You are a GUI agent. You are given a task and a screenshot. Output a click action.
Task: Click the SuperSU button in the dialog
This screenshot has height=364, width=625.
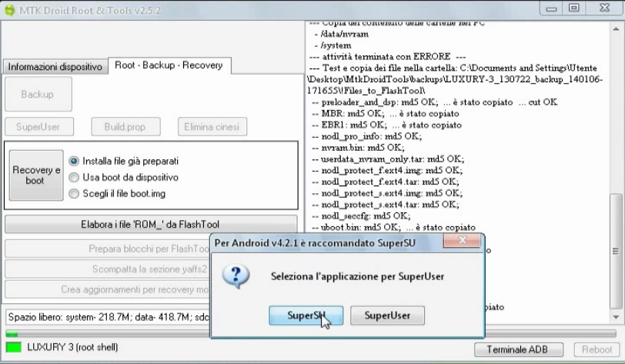point(306,316)
